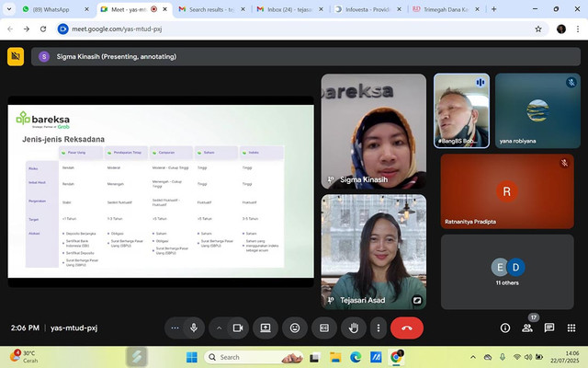Open Chrome from taskbar
This screenshot has width=588, height=368.
click(x=396, y=357)
